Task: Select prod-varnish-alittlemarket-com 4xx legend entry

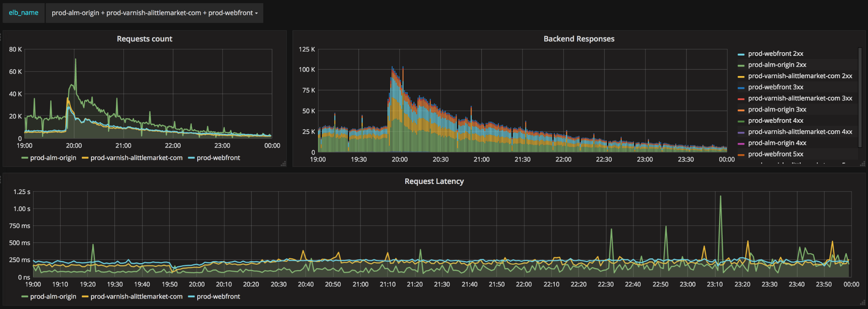Action: click(800, 131)
